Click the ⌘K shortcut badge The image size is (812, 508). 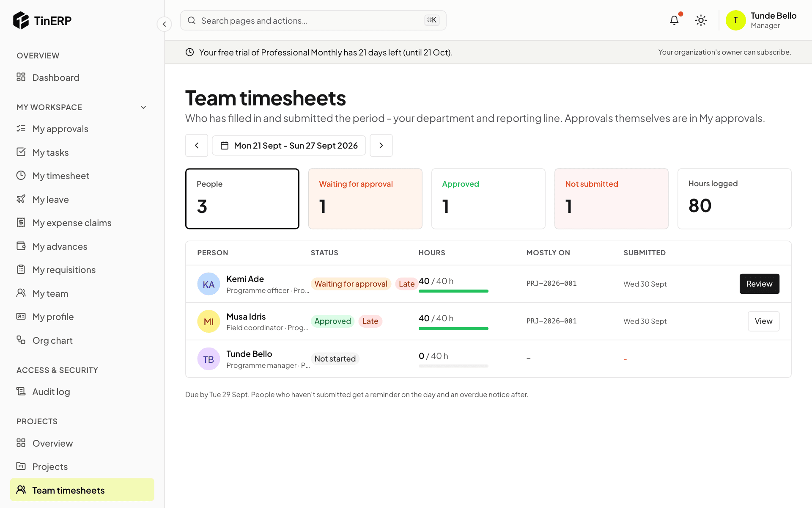(x=432, y=20)
